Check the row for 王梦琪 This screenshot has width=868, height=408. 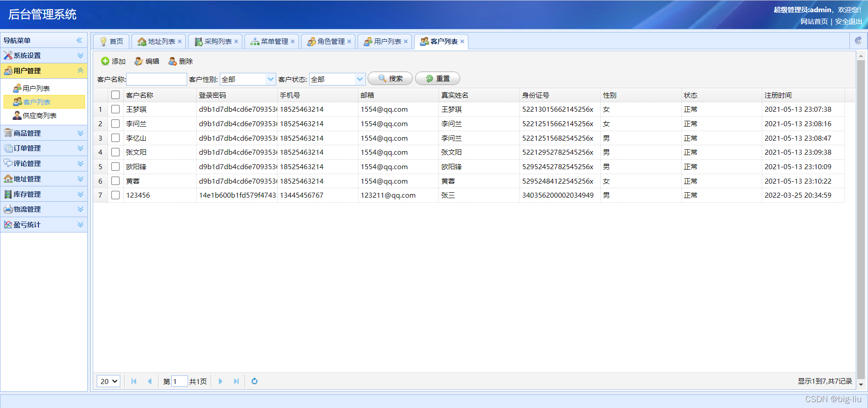(x=115, y=109)
